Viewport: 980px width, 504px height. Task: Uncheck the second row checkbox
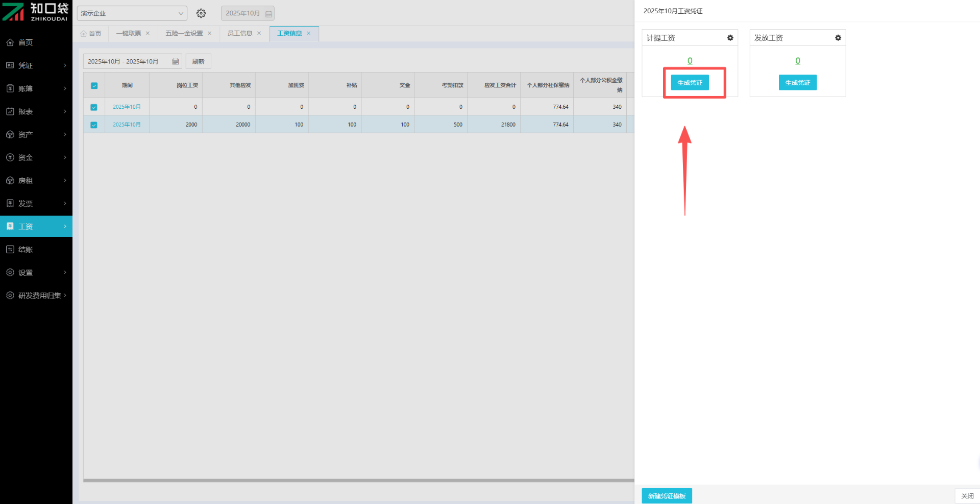point(94,125)
